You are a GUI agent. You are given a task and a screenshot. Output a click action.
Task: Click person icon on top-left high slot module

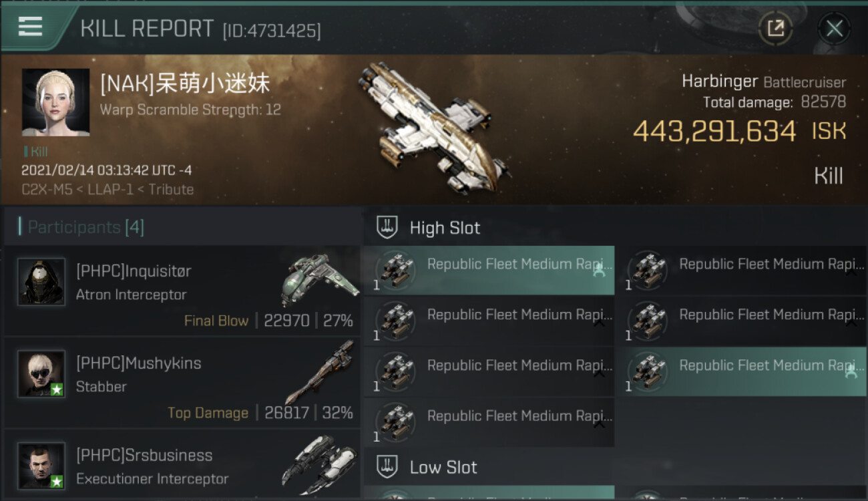[599, 271]
